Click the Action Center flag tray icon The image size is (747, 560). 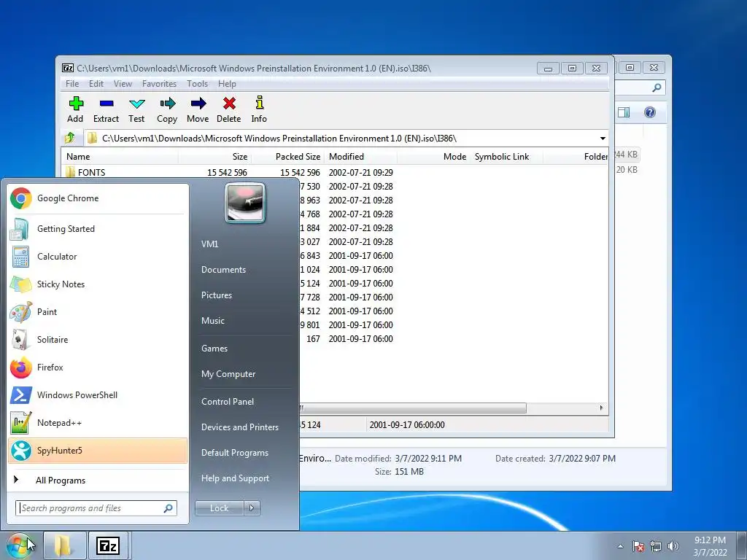pyautogui.click(x=638, y=547)
